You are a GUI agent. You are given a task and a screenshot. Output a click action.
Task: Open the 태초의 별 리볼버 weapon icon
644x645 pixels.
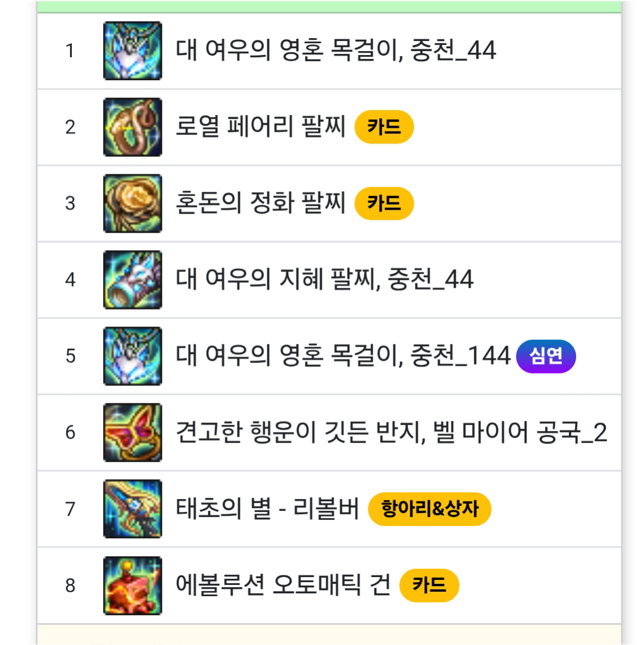pyautogui.click(x=132, y=509)
